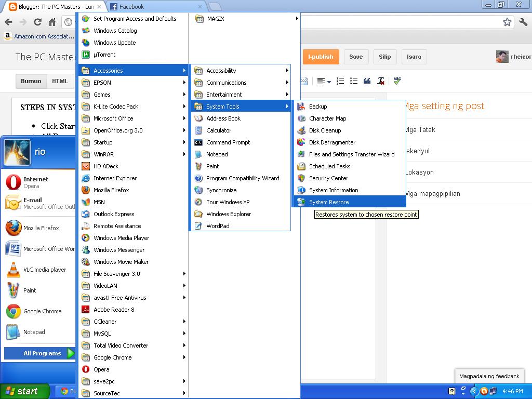
Task: Start Tour Windows XP
Action: click(241, 202)
